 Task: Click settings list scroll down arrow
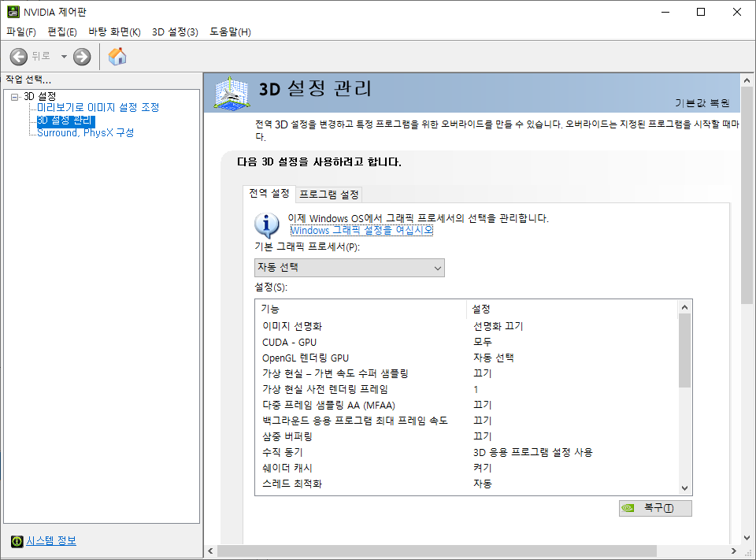point(684,488)
